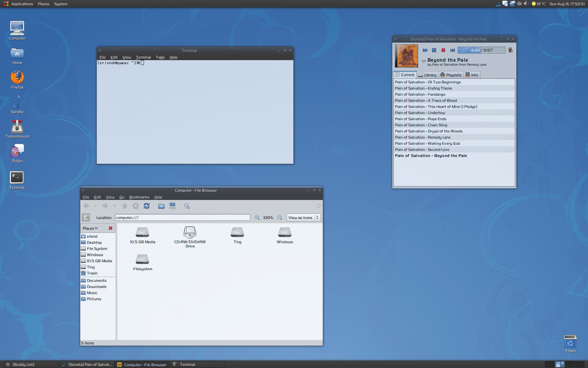Select track A Trace of Blood
The width and height of the screenshot is (588, 368).
coord(454,100)
